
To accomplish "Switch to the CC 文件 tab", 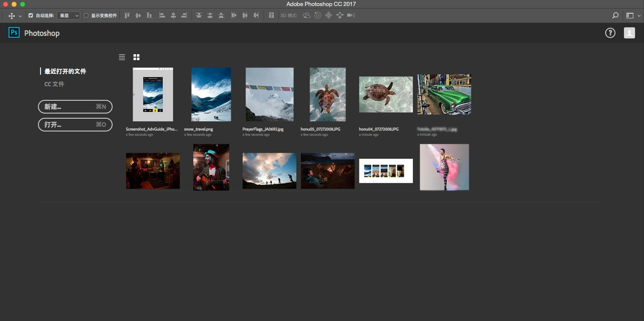I will click(x=54, y=84).
